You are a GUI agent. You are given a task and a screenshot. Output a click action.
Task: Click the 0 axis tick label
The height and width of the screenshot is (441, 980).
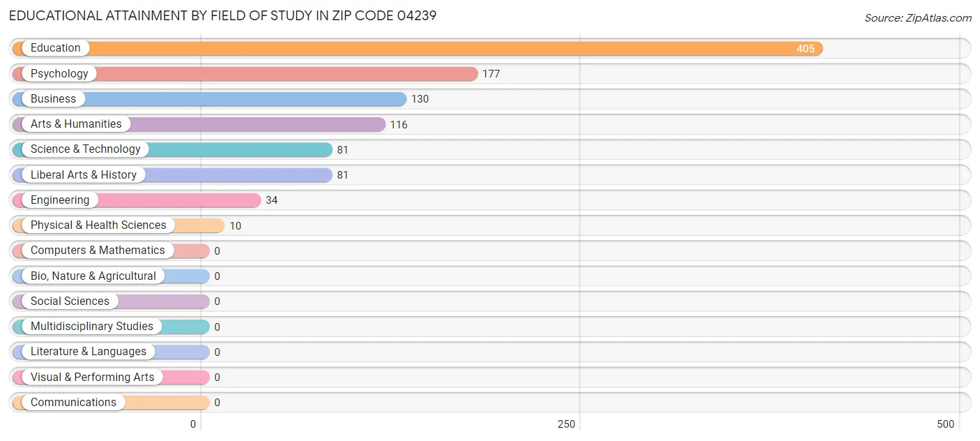click(x=193, y=424)
